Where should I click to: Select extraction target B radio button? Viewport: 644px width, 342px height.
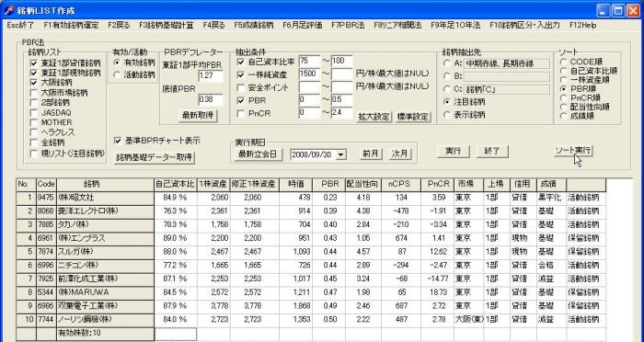click(447, 76)
